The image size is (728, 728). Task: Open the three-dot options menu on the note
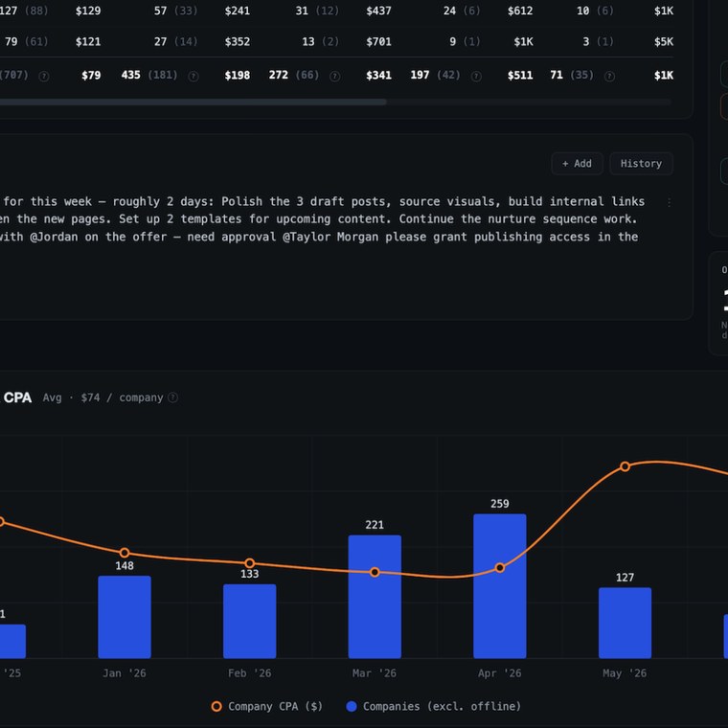[669, 202]
